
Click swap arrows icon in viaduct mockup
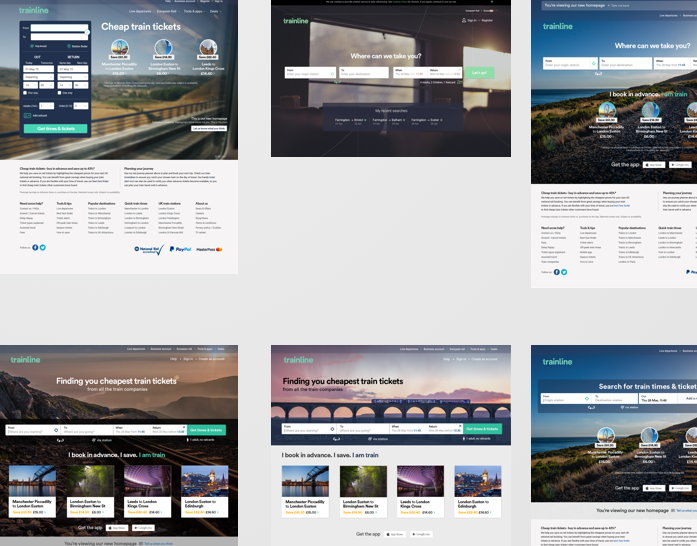click(x=336, y=439)
